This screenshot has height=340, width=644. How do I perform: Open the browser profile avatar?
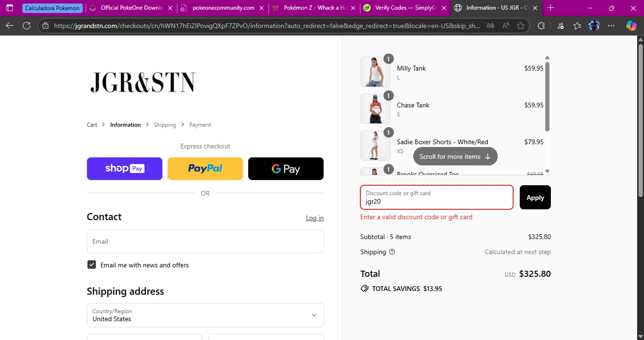pyautogui.click(x=594, y=26)
